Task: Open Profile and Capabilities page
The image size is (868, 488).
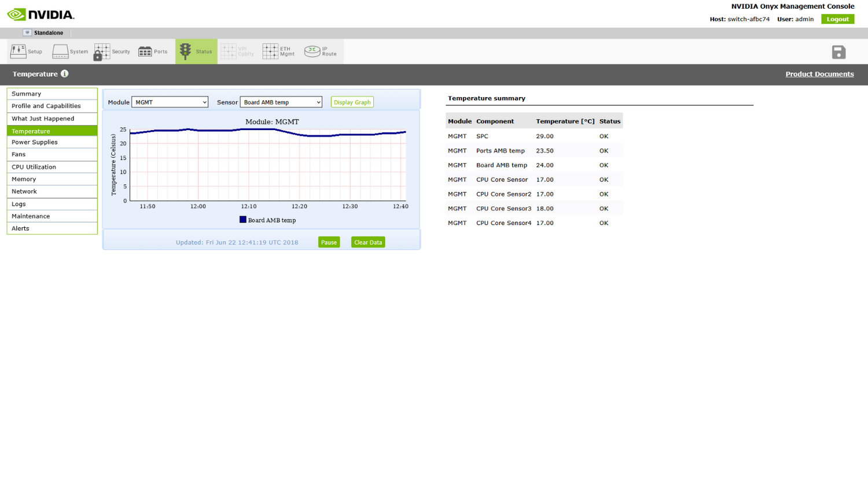Action: (x=52, y=106)
